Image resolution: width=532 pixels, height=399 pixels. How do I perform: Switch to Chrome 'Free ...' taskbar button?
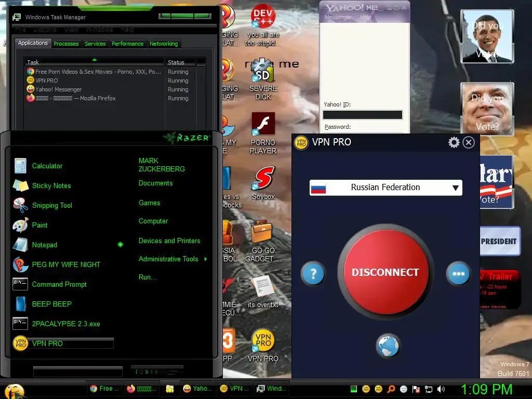(x=104, y=389)
